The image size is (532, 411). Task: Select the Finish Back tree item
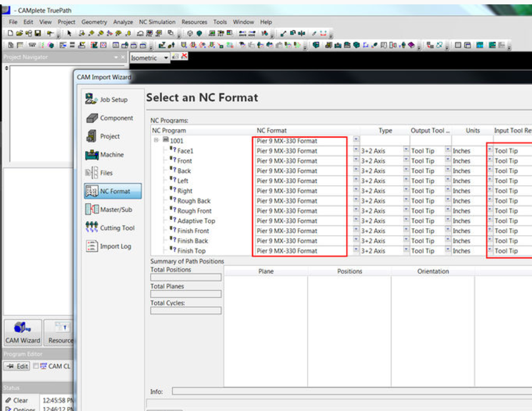pyautogui.click(x=193, y=240)
